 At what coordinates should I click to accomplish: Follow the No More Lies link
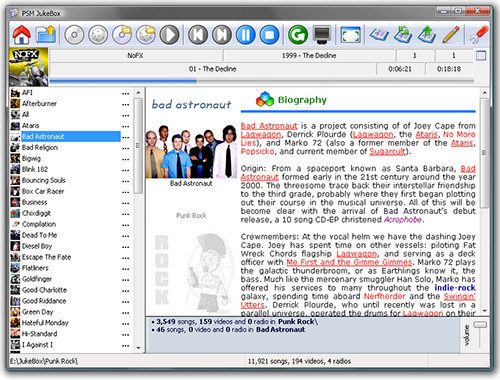click(458, 135)
